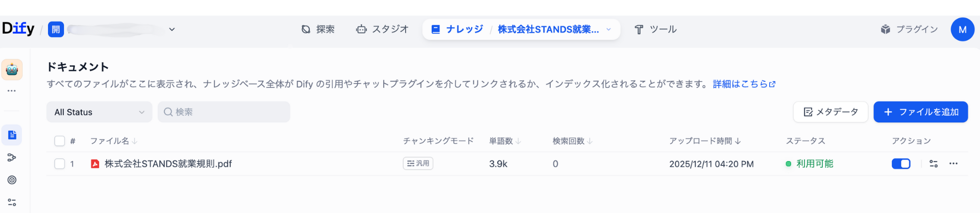Screen dimensions: 980x213
Task: Open the Pipeline sidebar icon
Action: coord(12,157)
